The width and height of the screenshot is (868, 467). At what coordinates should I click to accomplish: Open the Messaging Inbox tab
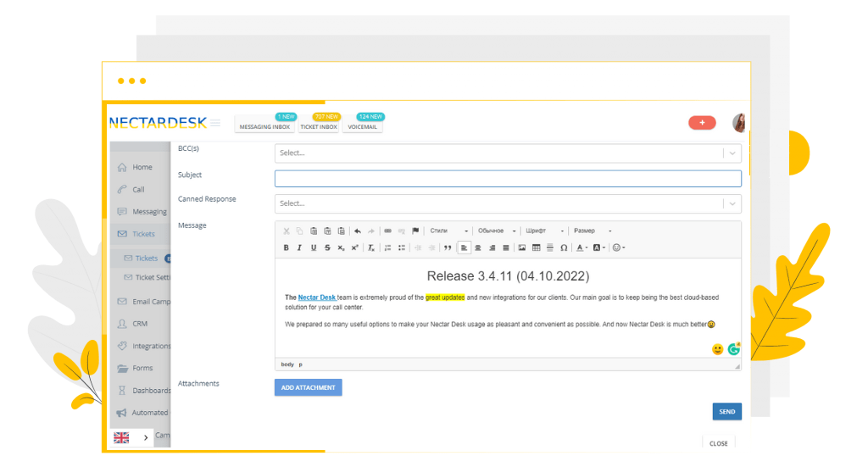[264, 127]
